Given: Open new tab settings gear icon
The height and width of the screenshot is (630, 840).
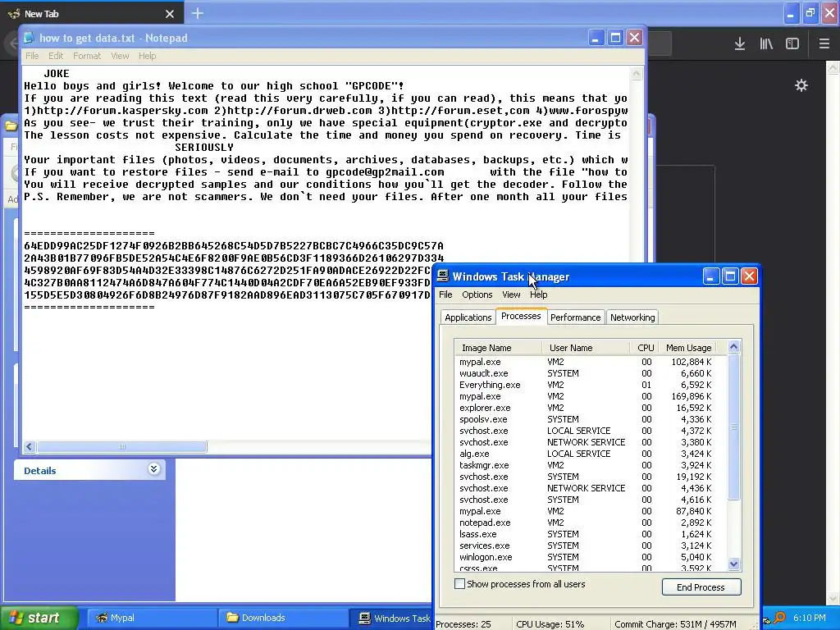Looking at the screenshot, I should click(801, 85).
